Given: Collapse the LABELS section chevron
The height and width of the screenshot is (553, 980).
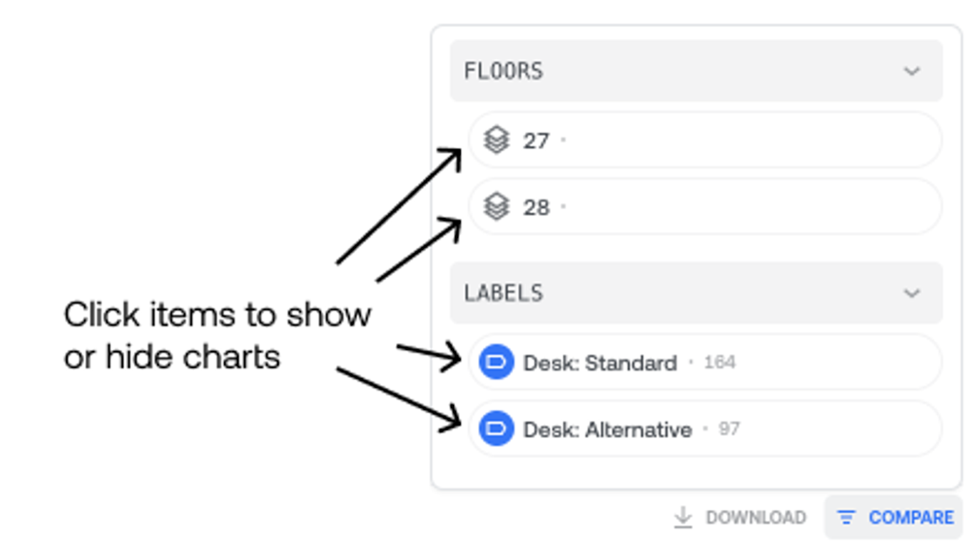Looking at the screenshot, I should [x=912, y=293].
